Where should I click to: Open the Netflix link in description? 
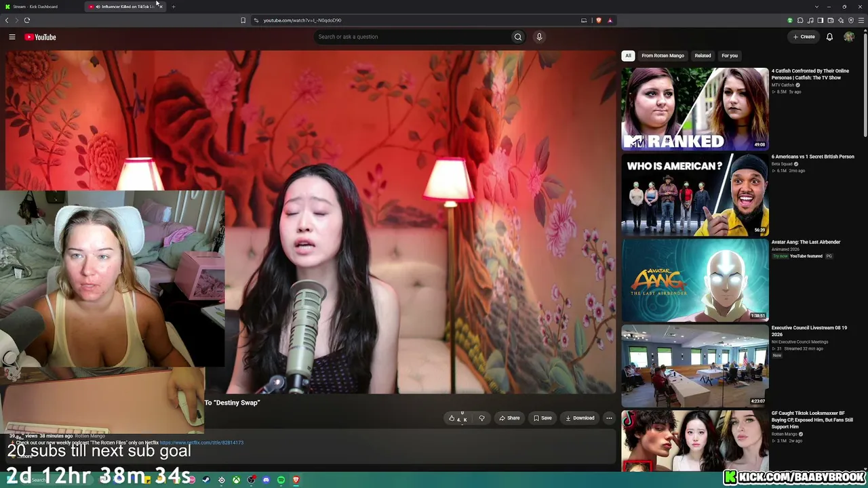pyautogui.click(x=201, y=443)
